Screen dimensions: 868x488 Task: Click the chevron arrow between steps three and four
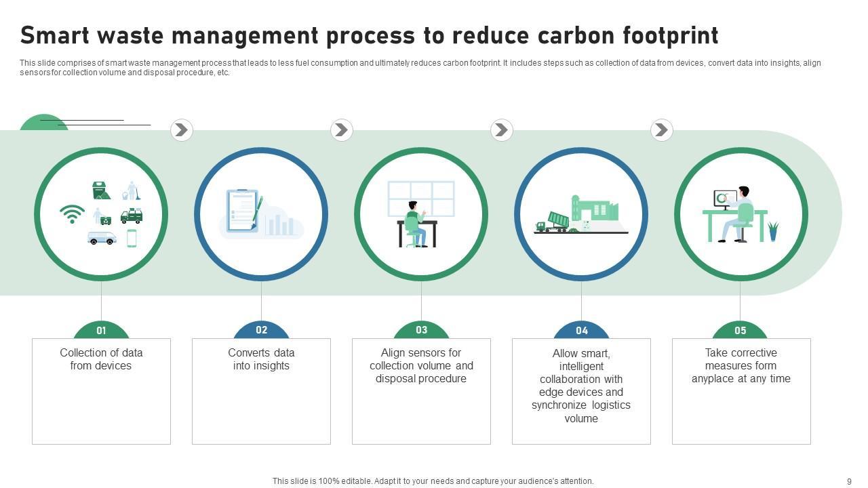coord(501,130)
